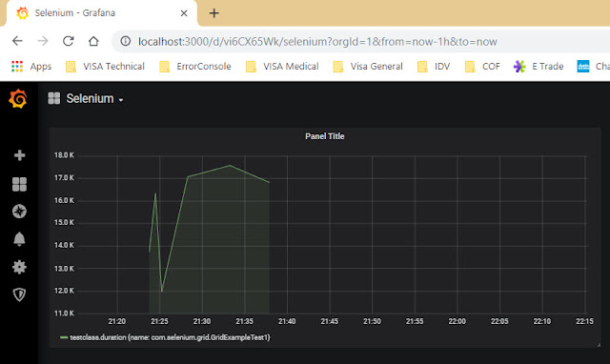The height and width of the screenshot is (364, 610).
Task: Click the Panel Title header menu
Action: 324,136
